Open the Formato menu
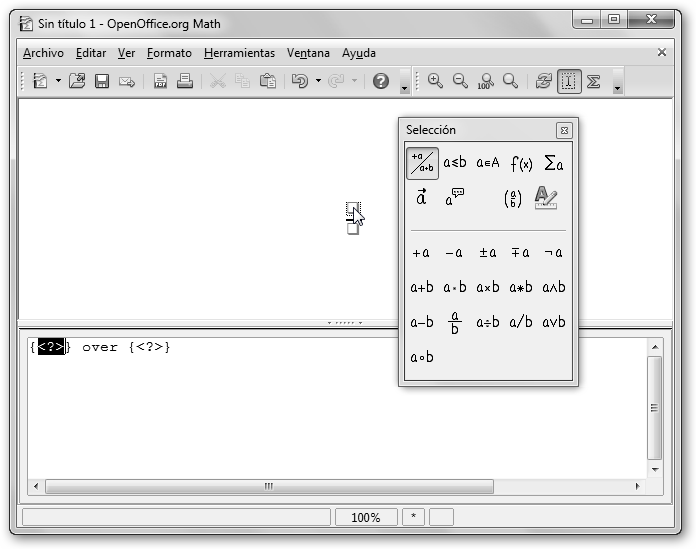 pos(169,53)
